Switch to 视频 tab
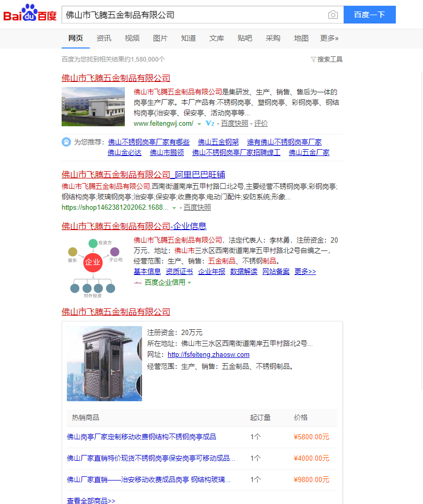 click(x=132, y=38)
